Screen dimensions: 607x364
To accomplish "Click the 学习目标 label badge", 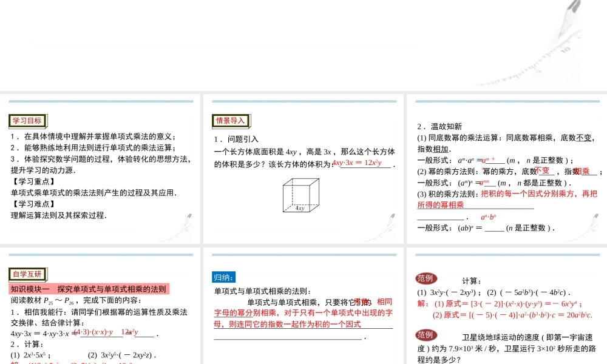I will (27, 120).
